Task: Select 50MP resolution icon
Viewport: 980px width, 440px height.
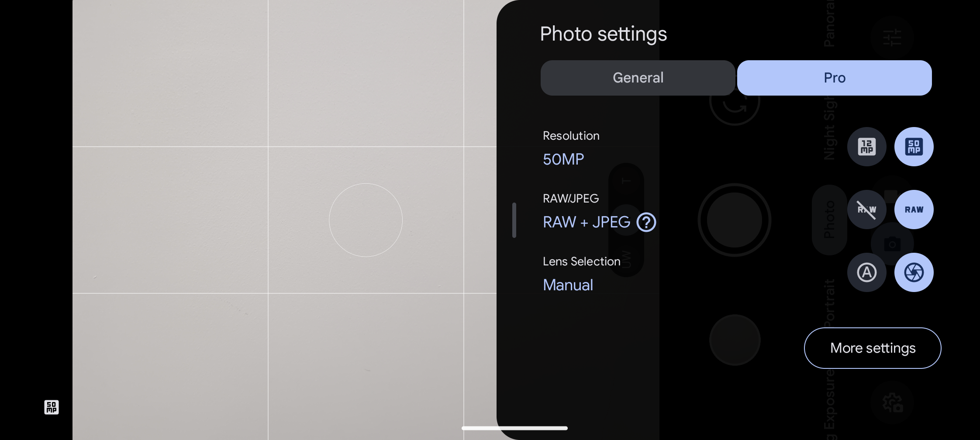Action: point(914,147)
